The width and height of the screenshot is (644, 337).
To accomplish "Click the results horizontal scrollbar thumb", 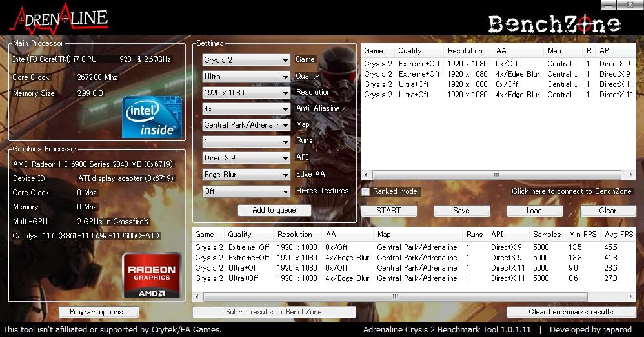I will coord(395,296).
